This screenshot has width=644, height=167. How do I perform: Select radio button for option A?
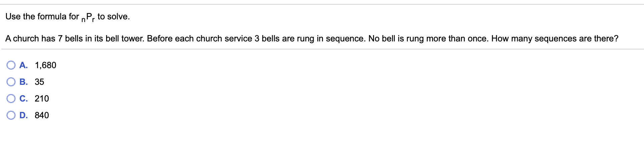(x=11, y=65)
